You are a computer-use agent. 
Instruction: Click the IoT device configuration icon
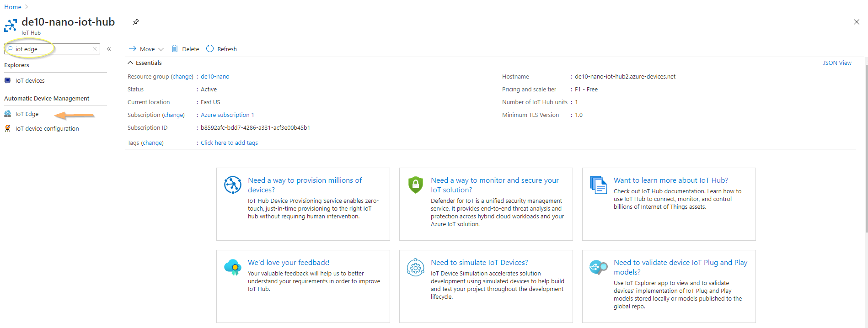point(8,128)
